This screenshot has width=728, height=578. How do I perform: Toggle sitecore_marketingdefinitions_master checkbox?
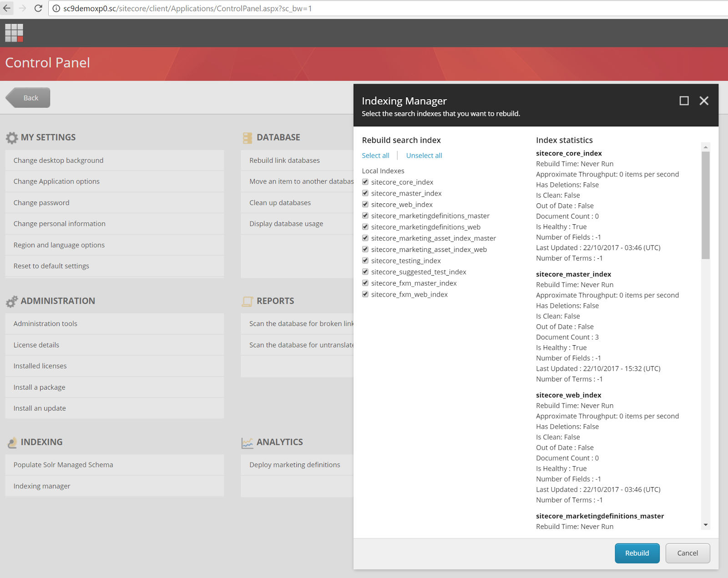point(365,216)
